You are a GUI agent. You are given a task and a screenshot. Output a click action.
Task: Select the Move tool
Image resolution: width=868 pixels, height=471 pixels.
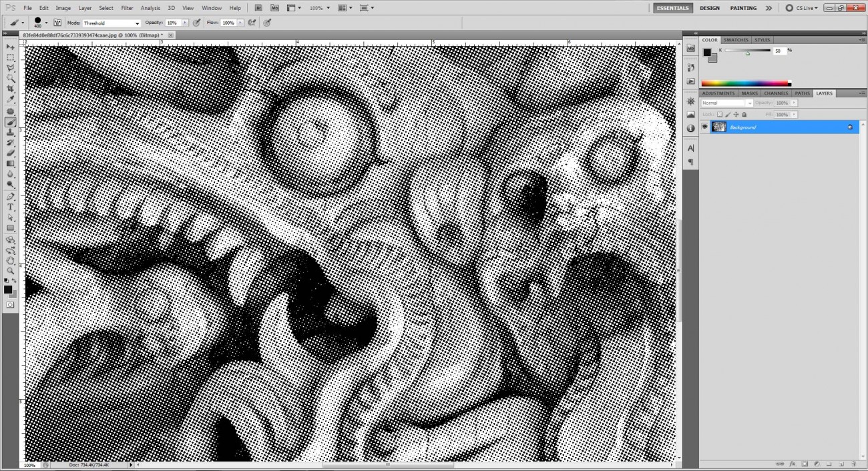(x=11, y=47)
